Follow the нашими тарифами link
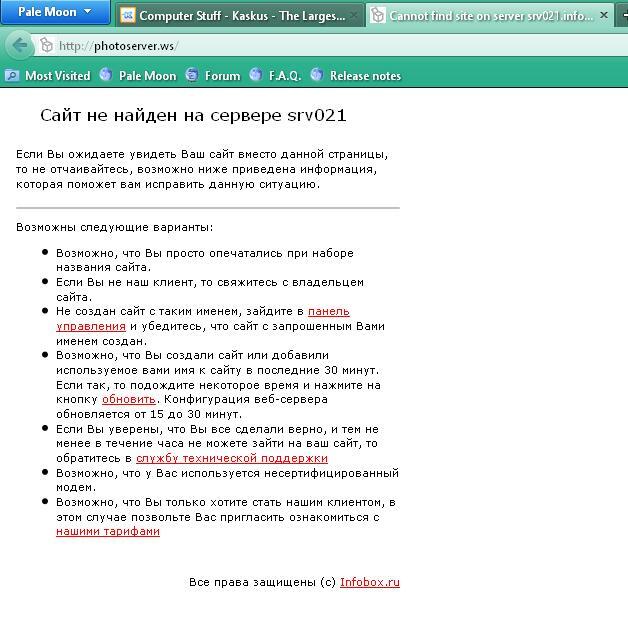 point(108,531)
